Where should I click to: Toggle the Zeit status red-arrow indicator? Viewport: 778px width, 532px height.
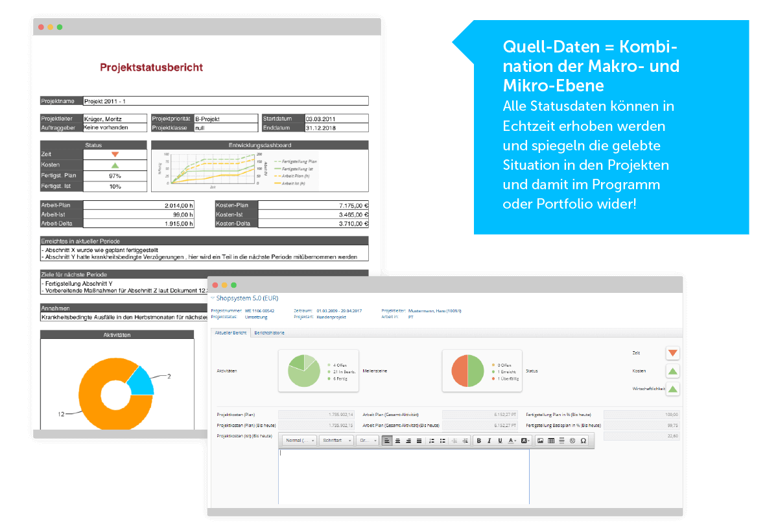point(672,353)
